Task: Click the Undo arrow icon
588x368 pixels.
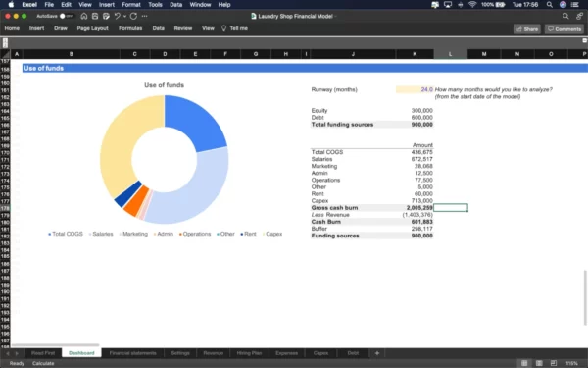Action: point(117,16)
